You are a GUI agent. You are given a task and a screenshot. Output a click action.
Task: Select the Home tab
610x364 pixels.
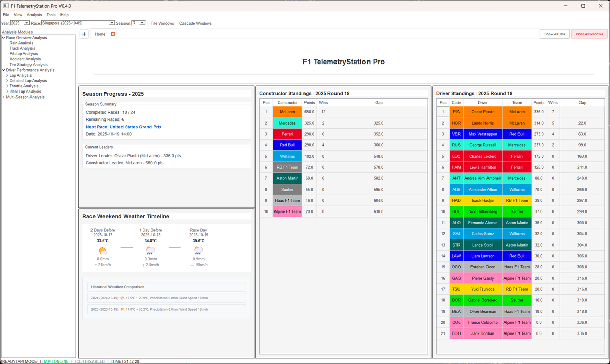[100, 34]
